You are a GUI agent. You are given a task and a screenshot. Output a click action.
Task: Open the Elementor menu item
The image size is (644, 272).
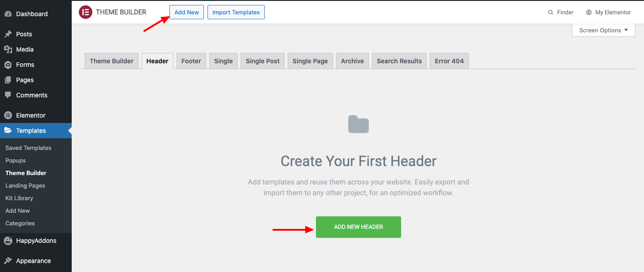click(36, 115)
